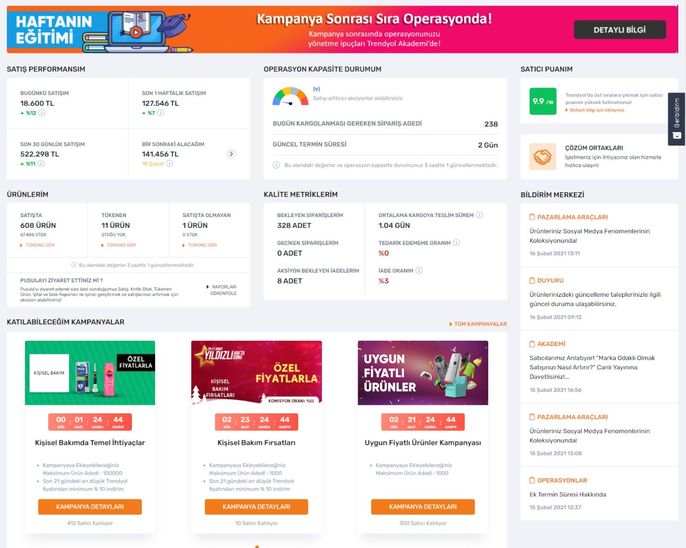Click Kampanya Detayları for Kişisel Bakımda Temel İhtiyaçlar

[x=90, y=506]
